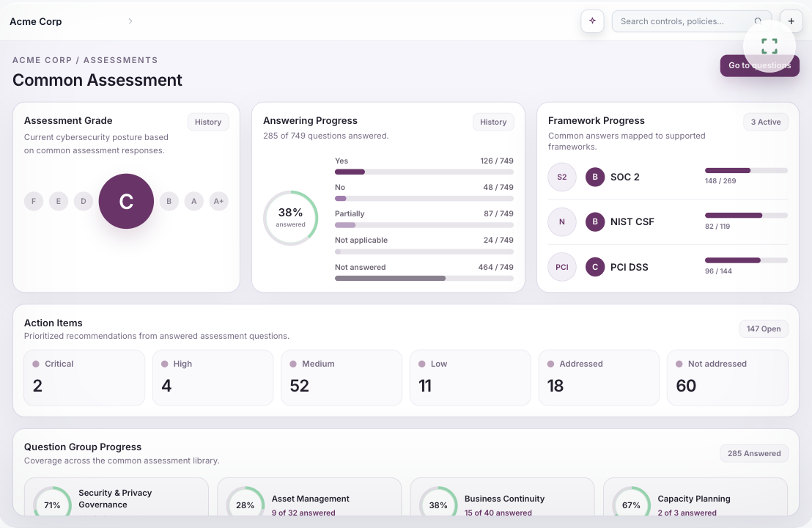Image resolution: width=812 pixels, height=528 pixels.
Task: Click the 71% ring for Security & Privacy Governance
Action: tap(52, 502)
